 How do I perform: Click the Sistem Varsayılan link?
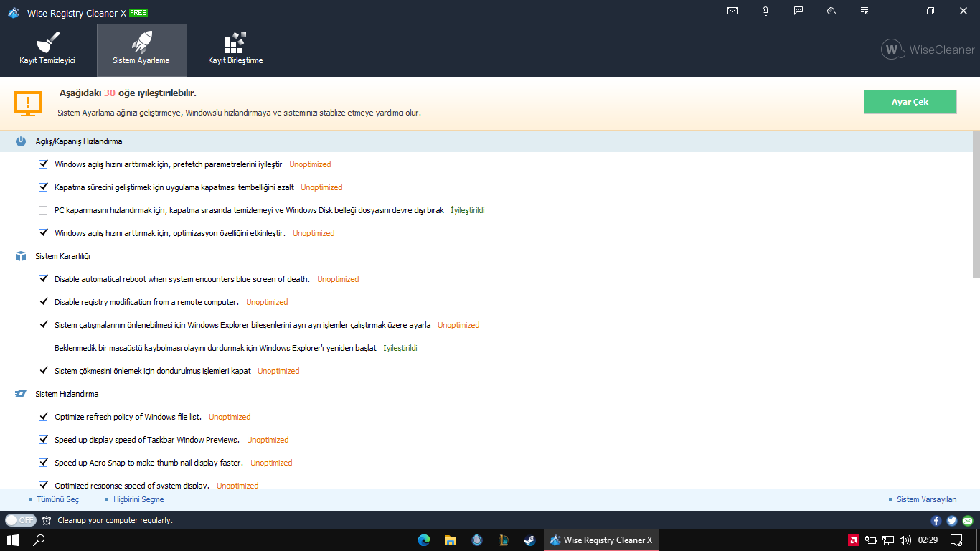[927, 499]
